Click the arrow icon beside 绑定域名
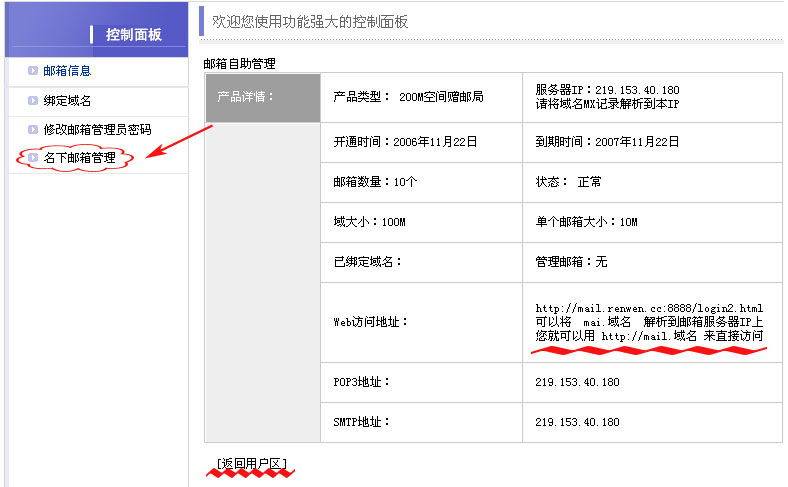The height and width of the screenshot is (487, 788). pos(33,101)
